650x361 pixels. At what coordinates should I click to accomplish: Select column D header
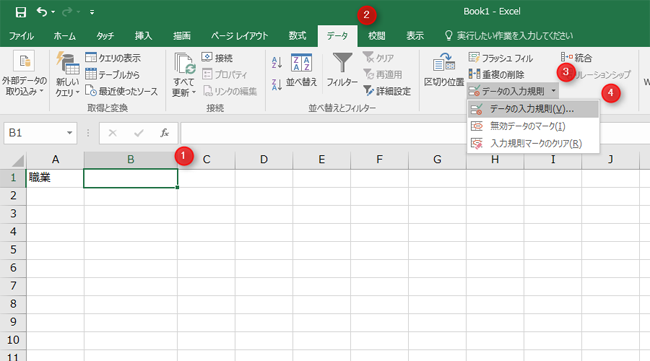click(264, 160)
